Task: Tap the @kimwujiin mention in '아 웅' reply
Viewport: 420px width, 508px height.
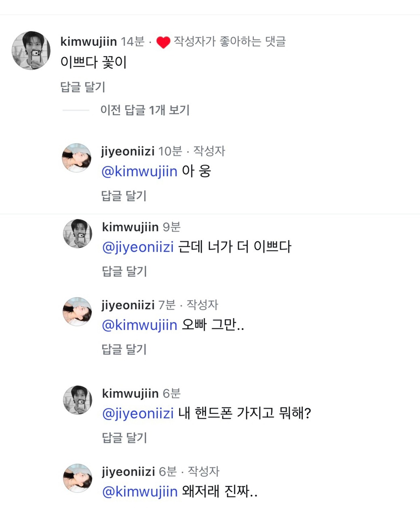Action: click(x=139, y=171)
